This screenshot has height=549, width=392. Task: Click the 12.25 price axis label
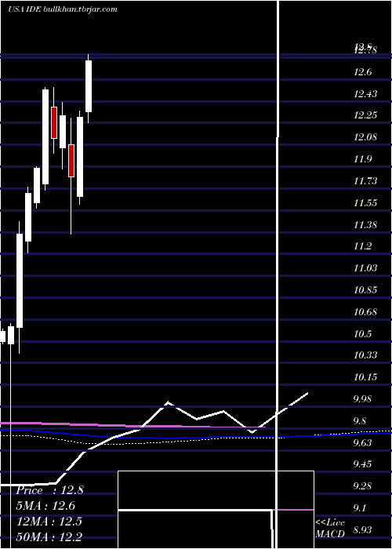pos(366,115)
